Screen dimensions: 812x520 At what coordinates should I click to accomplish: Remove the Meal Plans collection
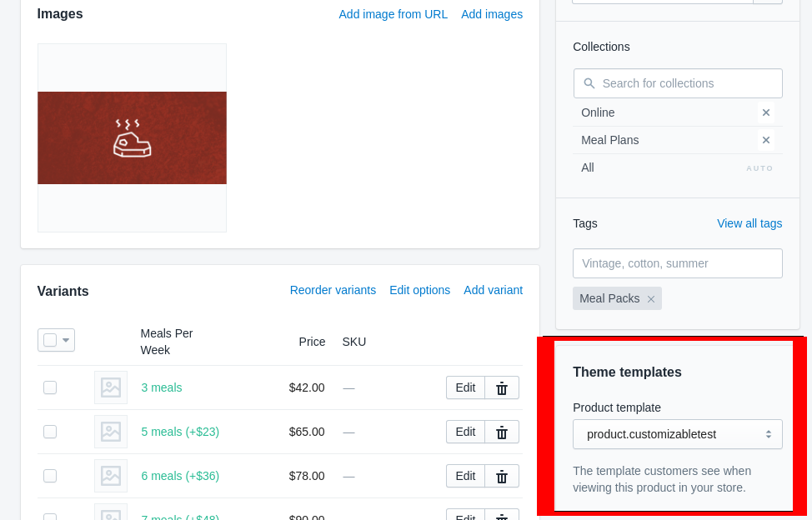[765, 140]
